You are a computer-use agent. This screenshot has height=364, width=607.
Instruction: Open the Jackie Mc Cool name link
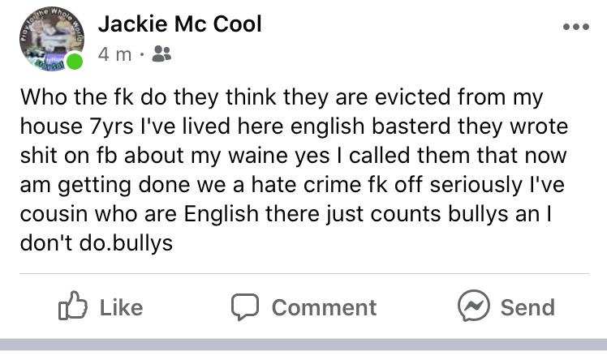pos(179,24)
